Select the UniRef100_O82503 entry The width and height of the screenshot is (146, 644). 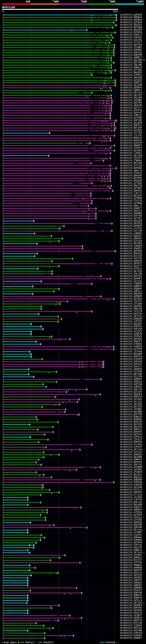coord(131,618)
